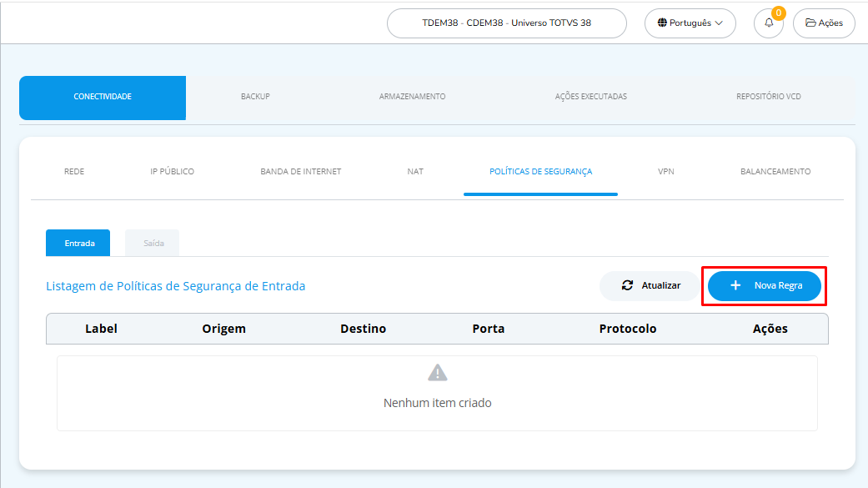Open the notifications bell icon

[x=768, y=23]
